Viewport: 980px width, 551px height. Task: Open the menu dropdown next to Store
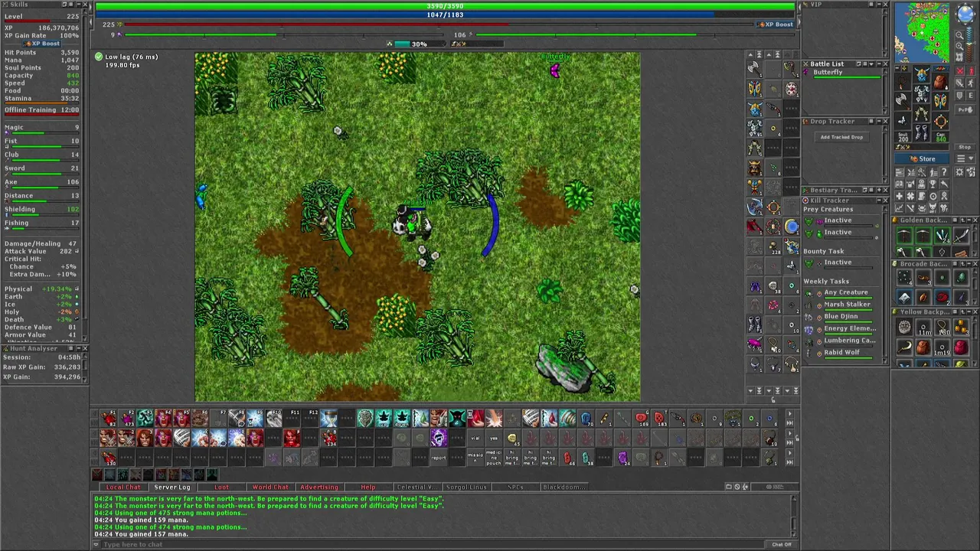click(x=965, y=158)
